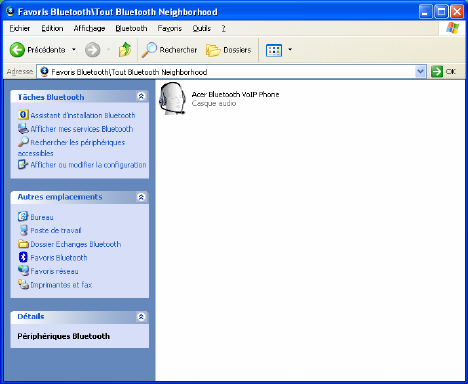Image resolution: width=468 pixels, height=384 pixels.
Task: Open Favoris Bluetooth link
Action: click(59, 258)
